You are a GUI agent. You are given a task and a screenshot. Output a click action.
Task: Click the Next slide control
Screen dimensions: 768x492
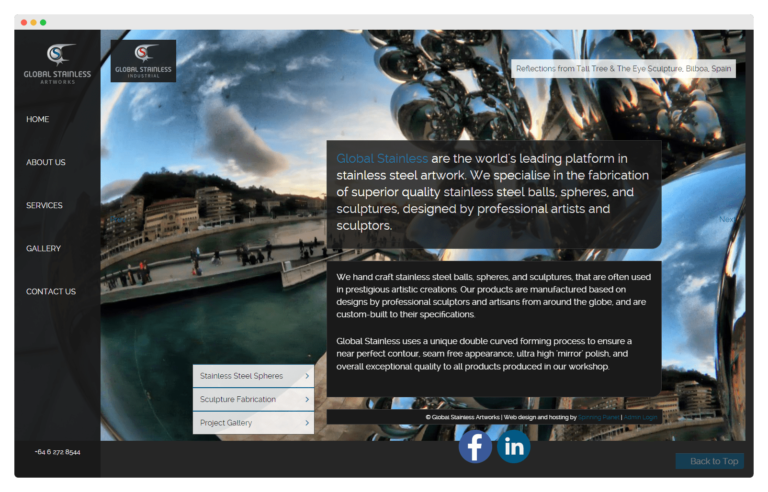coord(727,219)
